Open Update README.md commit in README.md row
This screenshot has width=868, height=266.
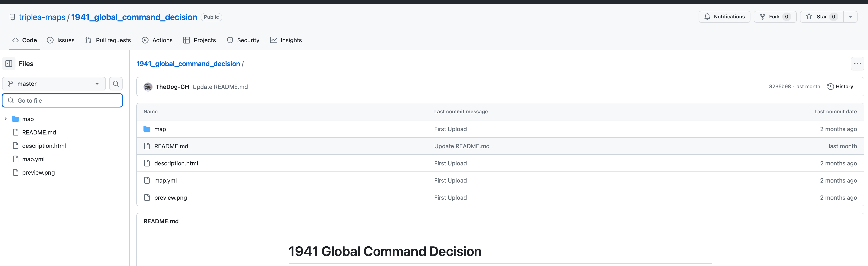pos(462,146)
